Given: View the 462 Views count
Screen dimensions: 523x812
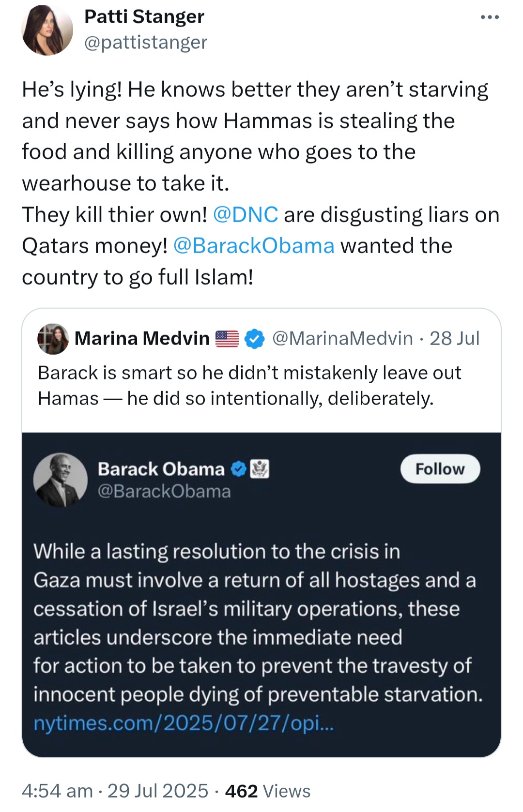Looking at the screenshot, I should (x=268, y=791).
